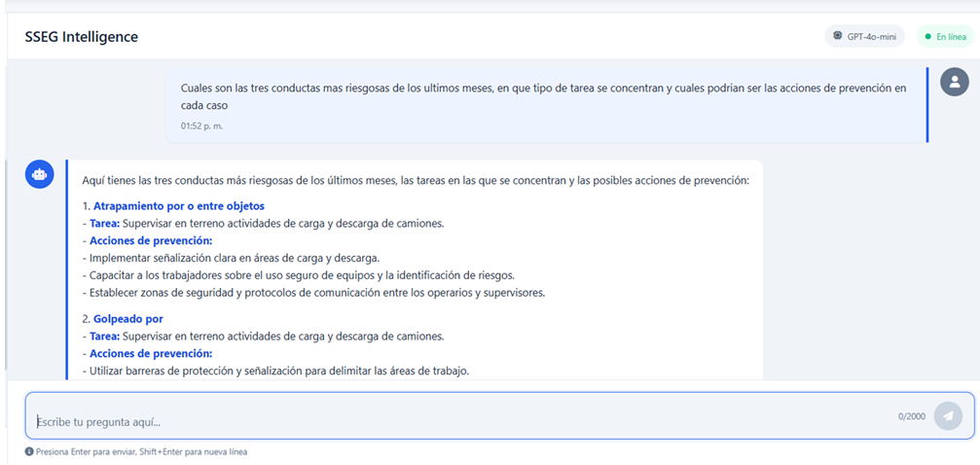This screenshot has width=980, height=465.
Task: Click the Presiona Enter para enviar hint
Action: tap(141, 452)
